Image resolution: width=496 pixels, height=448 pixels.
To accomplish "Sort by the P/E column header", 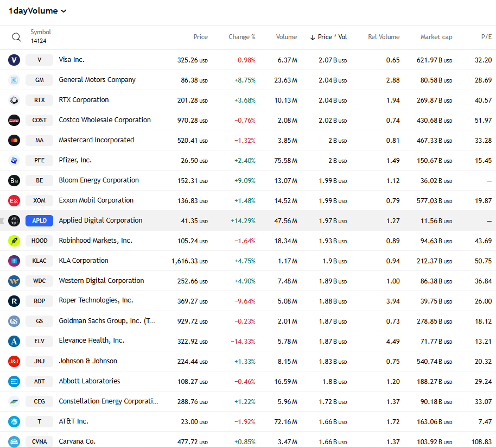I will pyautogui.click(x=487, y=37).
